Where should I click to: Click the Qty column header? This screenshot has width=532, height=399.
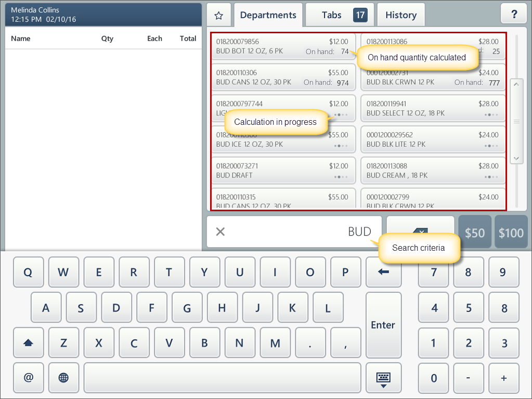(107, 38)
